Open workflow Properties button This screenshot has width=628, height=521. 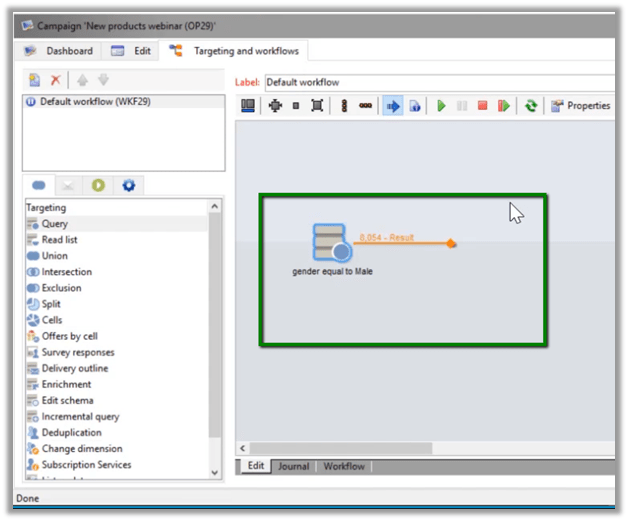pyautogui.click(x=581, y=106)
